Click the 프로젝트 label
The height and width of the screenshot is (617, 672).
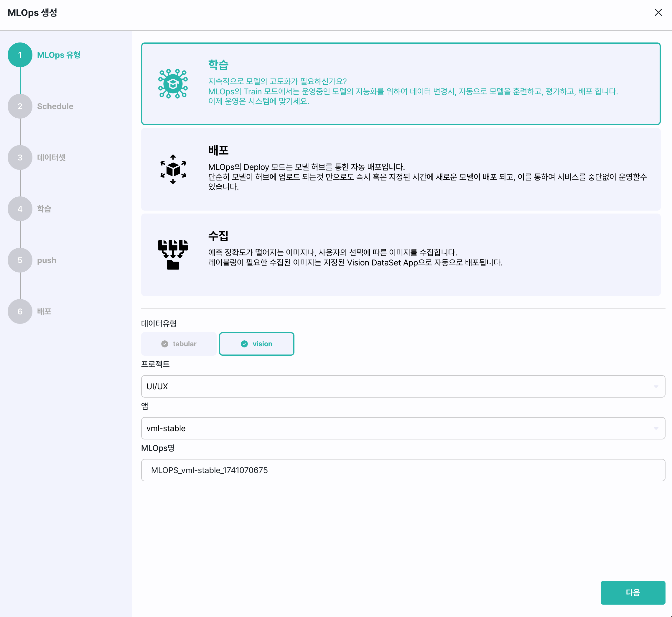[155, 364]
